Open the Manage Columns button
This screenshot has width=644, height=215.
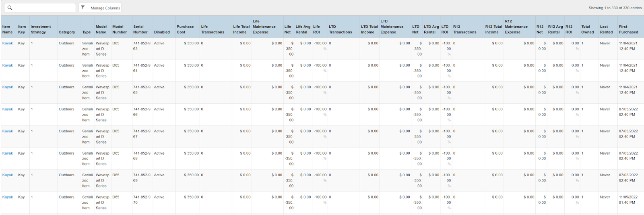(105, 8)
